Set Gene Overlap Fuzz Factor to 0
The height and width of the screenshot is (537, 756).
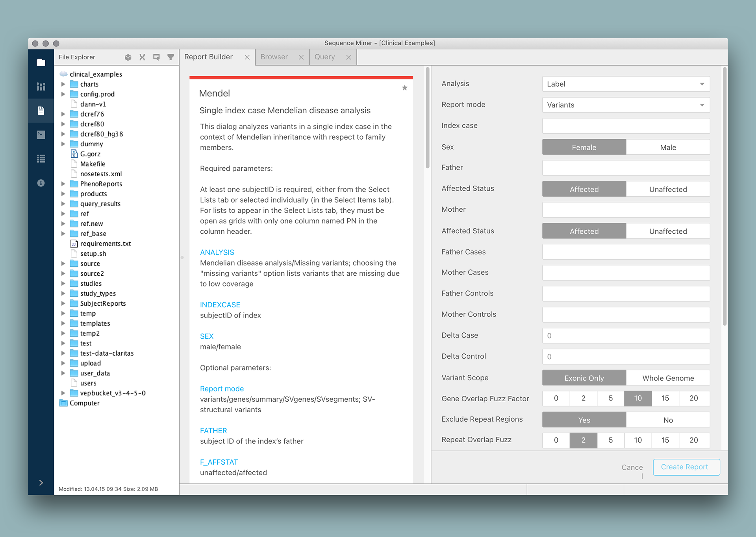tap(556, 399)
